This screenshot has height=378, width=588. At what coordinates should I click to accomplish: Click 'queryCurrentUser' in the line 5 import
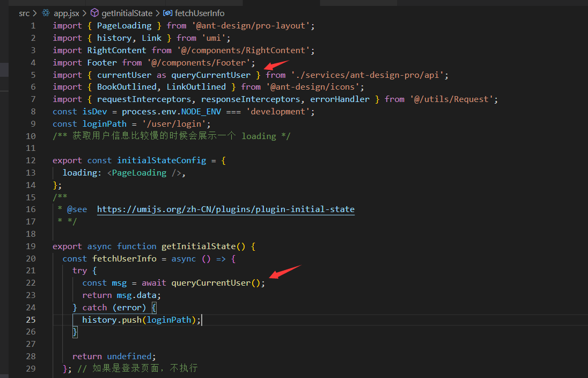point(211,75)
